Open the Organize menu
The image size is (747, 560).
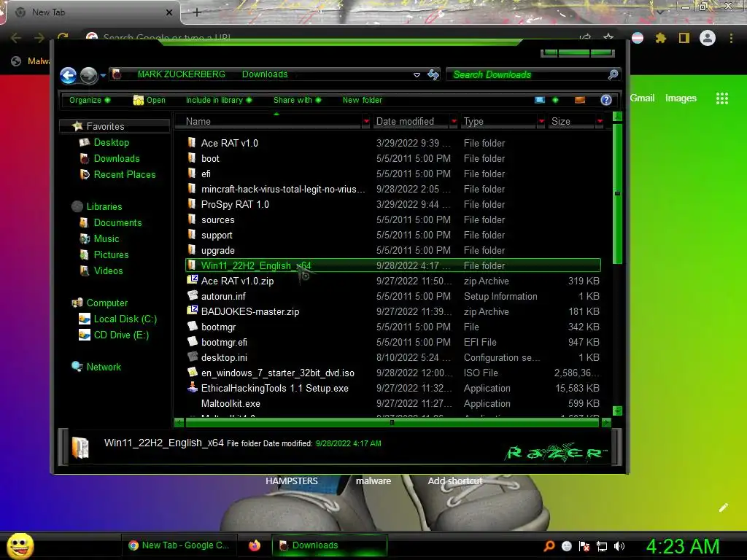[x=90, y=100]
